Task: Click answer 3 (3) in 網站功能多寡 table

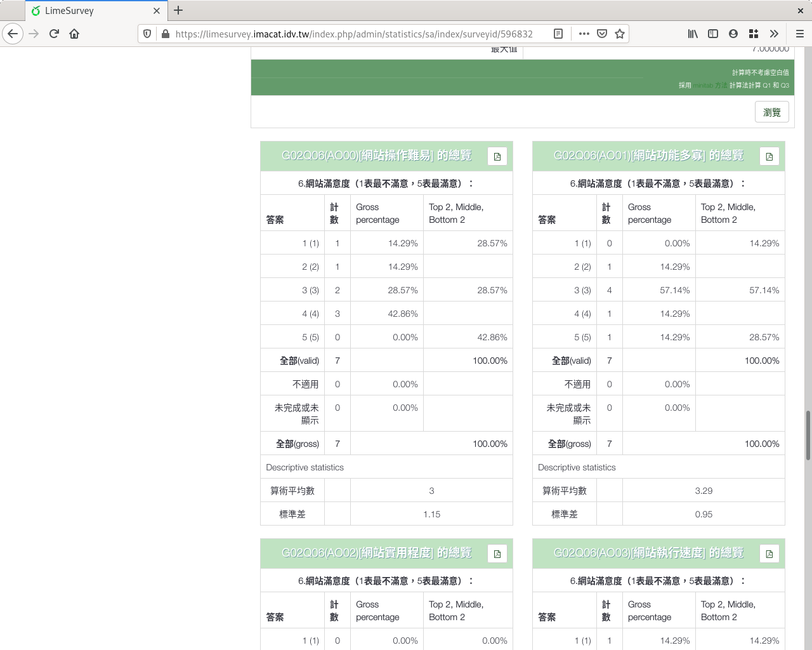Action: (582, 290)
